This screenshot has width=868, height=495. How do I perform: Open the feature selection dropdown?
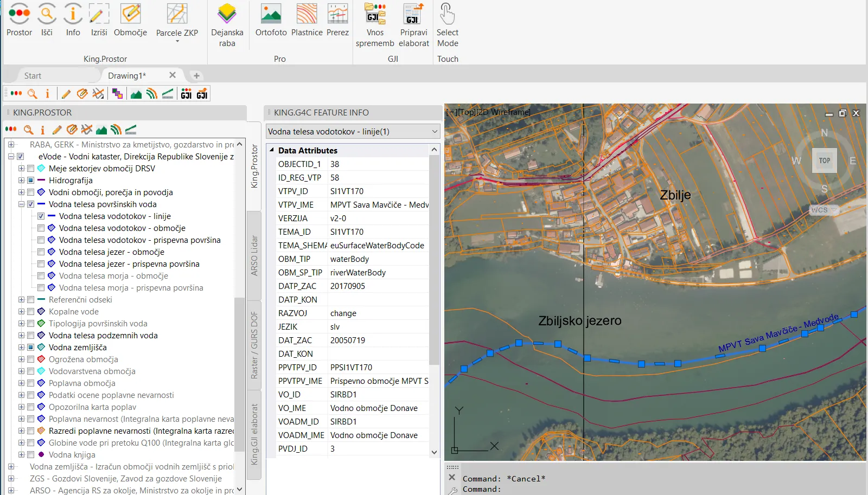point(435,132)
